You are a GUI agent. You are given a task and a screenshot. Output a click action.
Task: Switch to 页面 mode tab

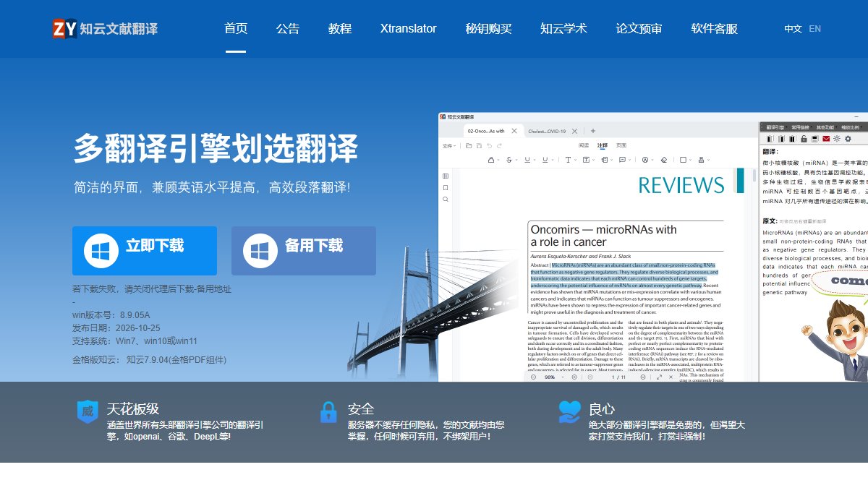[621, 145]
